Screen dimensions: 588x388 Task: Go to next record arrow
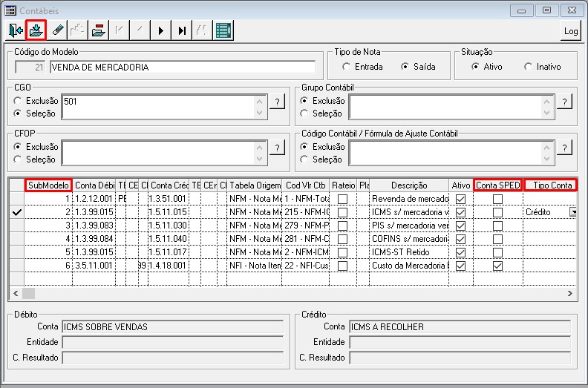pyautogui.click(x=161, y=30)
